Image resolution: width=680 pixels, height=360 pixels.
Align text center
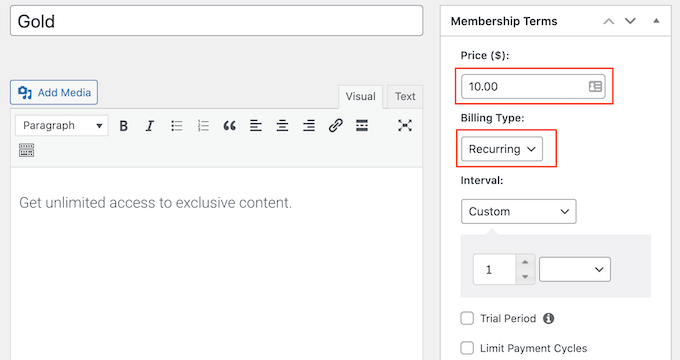point(282,126)
